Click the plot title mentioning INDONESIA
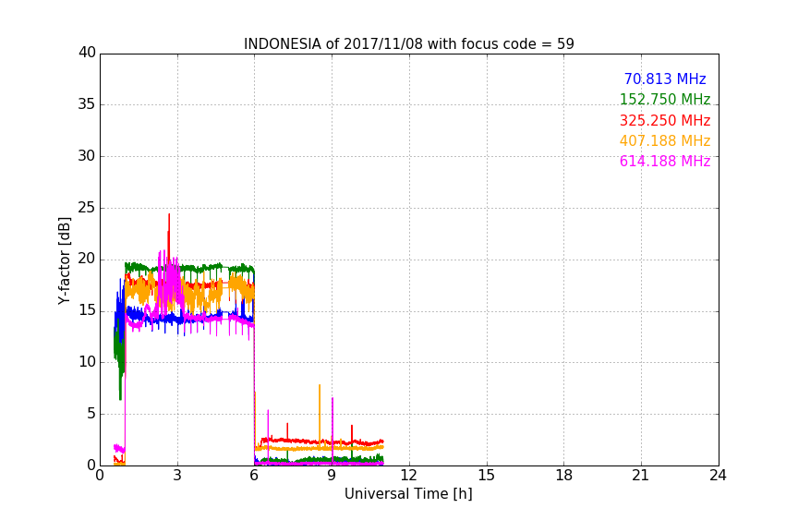The height and width of the screenshot is (532, 798). pos(408,44)
